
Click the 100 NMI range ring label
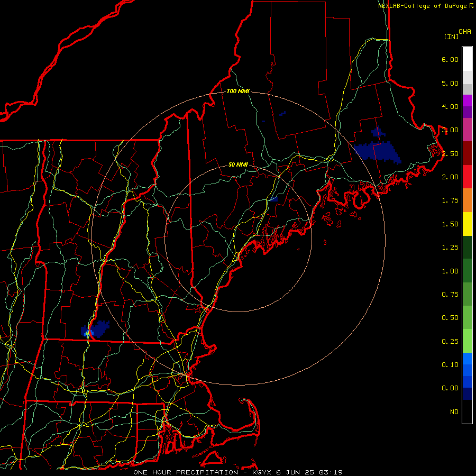[239, 91]
